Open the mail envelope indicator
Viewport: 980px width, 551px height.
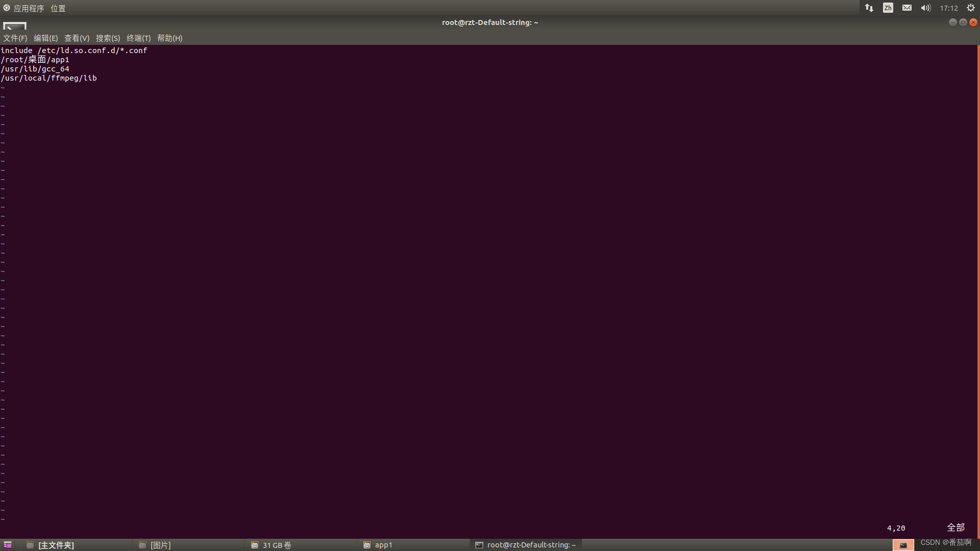click(906, 8)
